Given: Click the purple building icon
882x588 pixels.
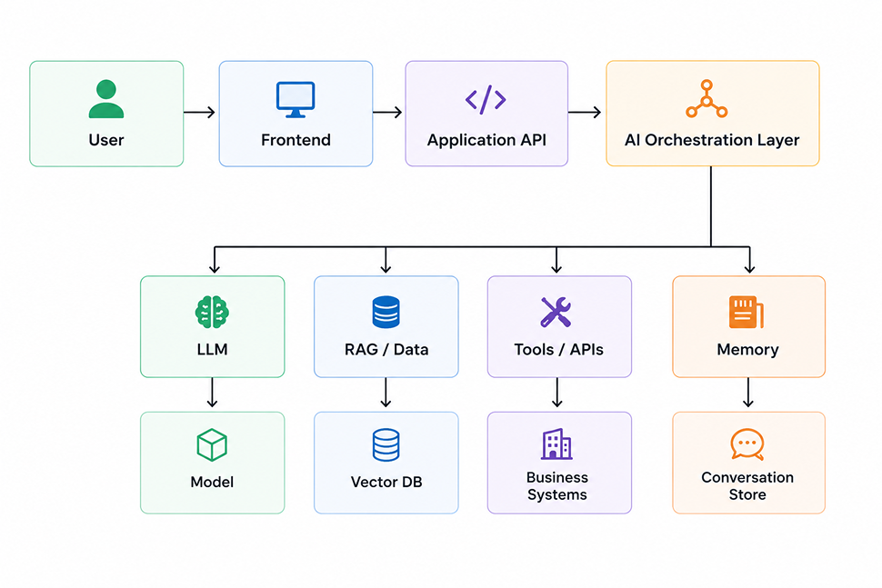Looking at the screenshot, I should coord(556,443).
